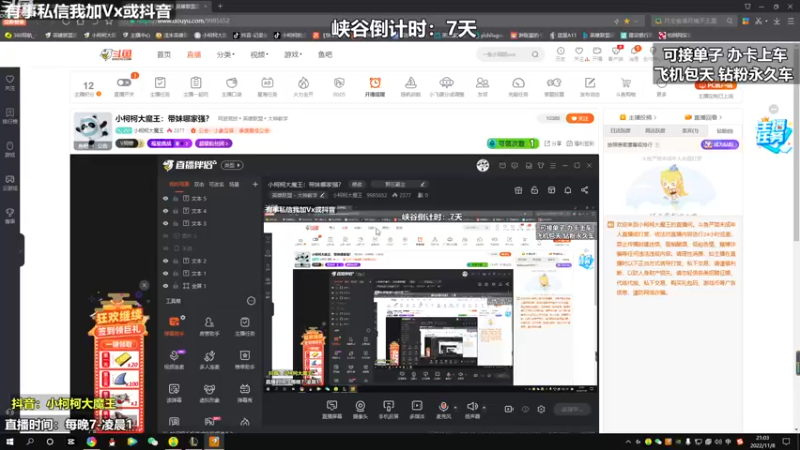The width and height of the screenshot is (800, 450).
Task: Hide the 文本 2 layer
Action: tap(165, 261)
